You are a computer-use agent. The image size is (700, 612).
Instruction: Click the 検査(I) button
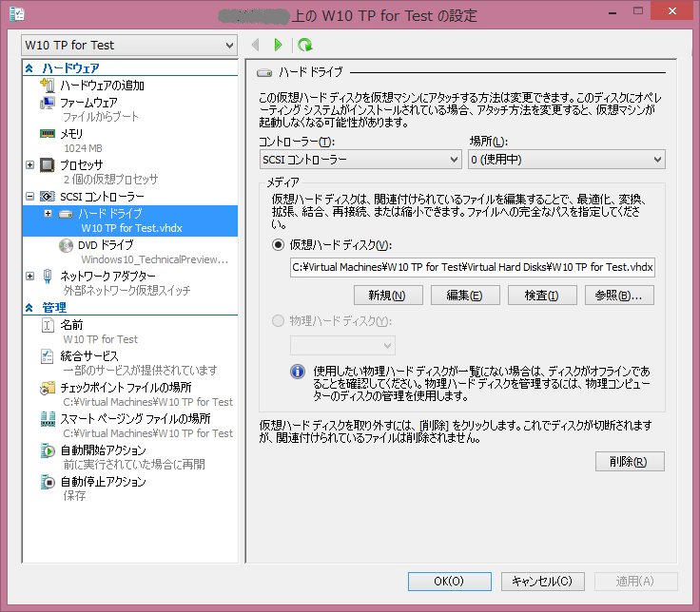tap(542, 296)
